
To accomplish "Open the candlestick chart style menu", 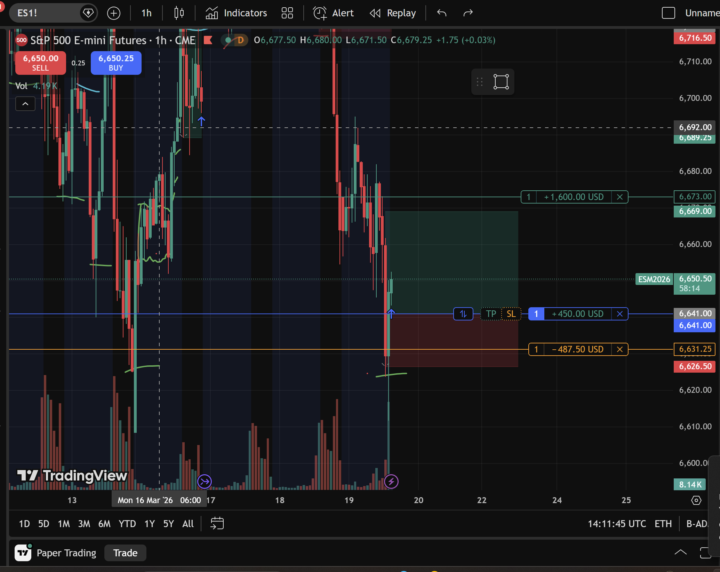I will tap(179, 13).
